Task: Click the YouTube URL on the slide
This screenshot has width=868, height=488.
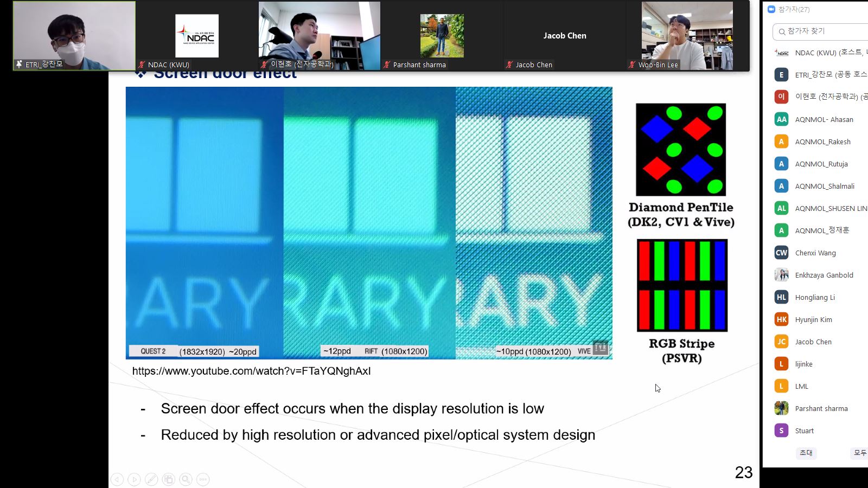Action: tap(252, 371)
